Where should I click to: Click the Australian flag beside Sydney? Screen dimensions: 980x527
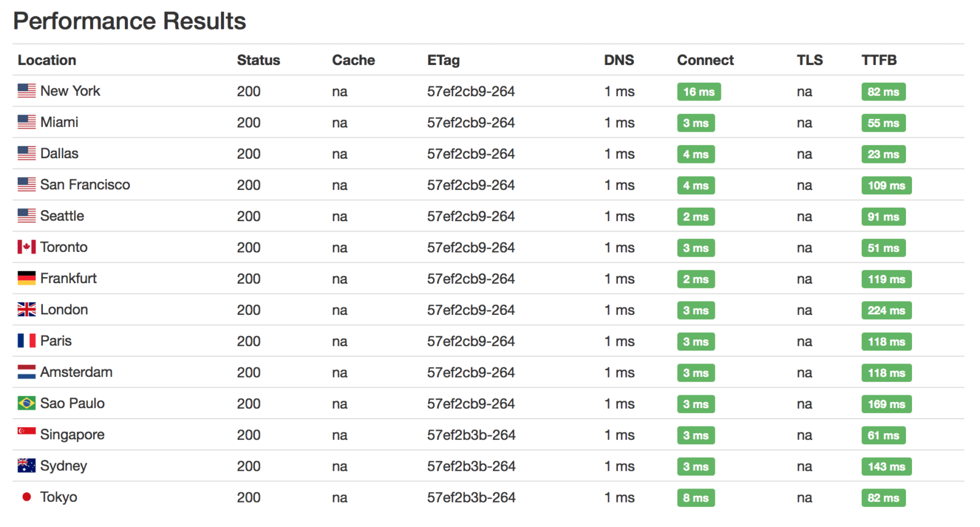pyautogui.click(x=26, y=466)
